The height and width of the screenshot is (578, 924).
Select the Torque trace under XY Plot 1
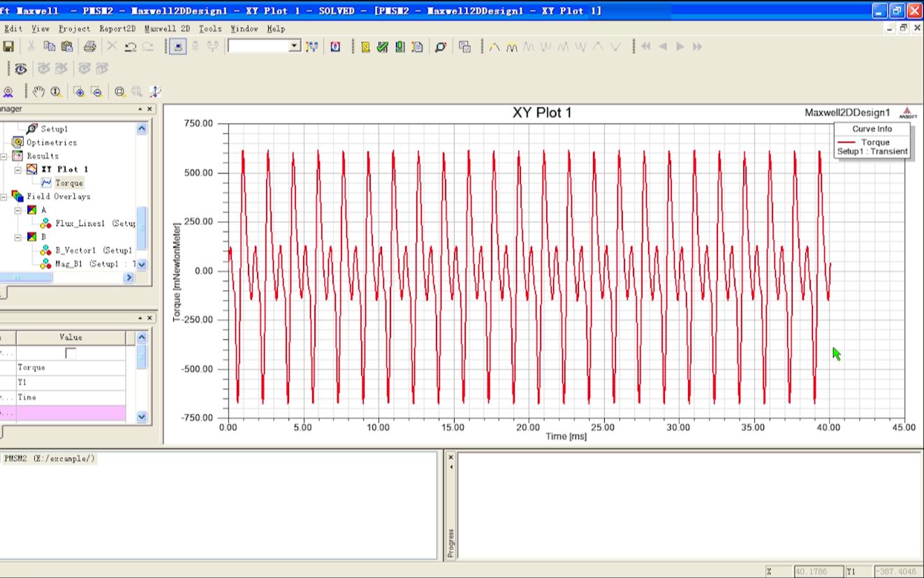(x=69, y=183)
